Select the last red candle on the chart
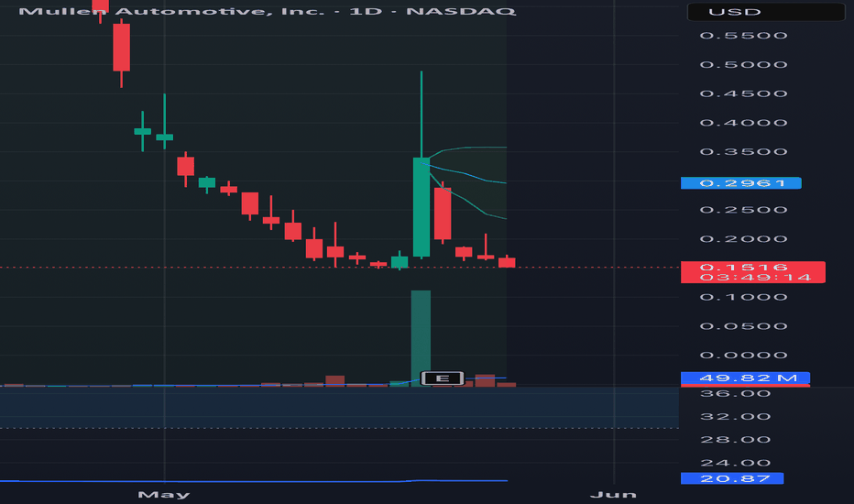 click(507, 262)
